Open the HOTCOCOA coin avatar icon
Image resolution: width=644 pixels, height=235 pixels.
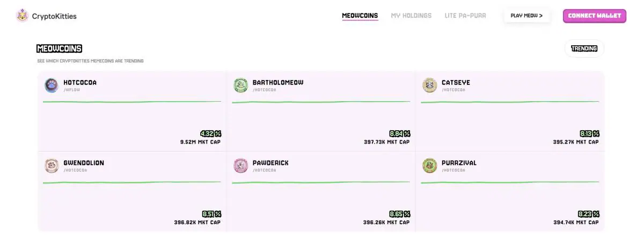52,85
